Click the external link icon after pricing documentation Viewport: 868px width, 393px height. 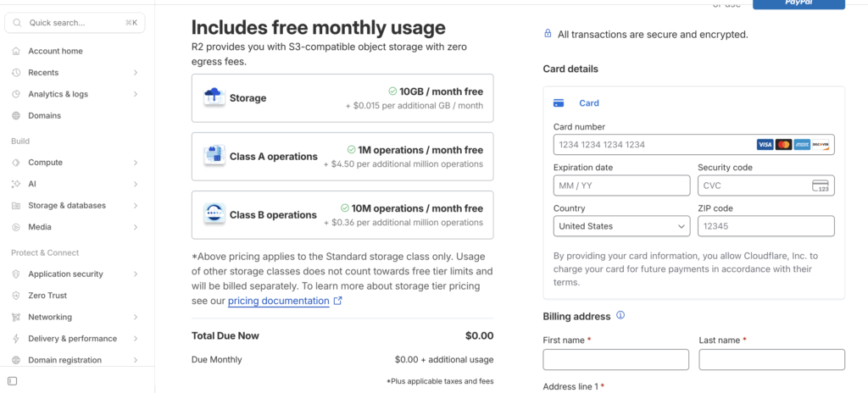338,301
